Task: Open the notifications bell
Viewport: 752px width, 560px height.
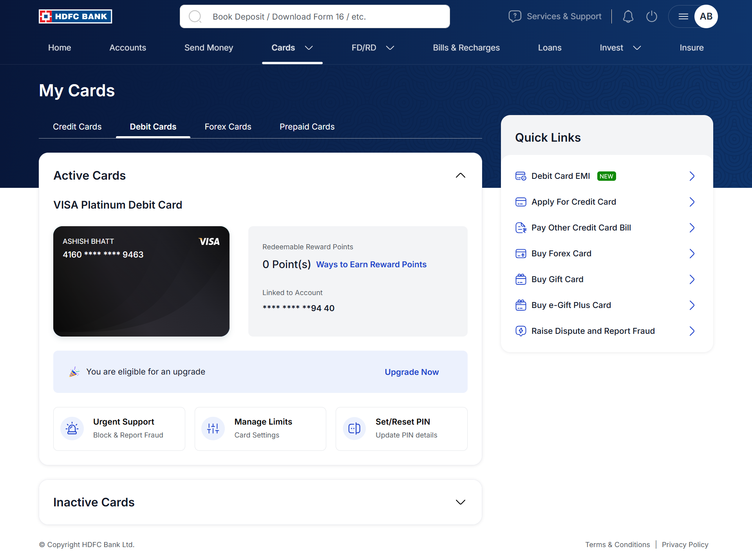Action: pos(628,16)
